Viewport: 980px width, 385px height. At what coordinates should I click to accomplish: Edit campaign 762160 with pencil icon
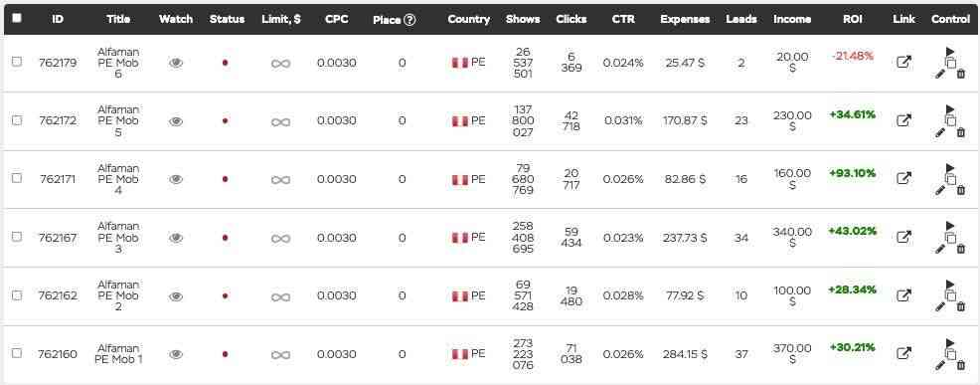pyautogui.click(x=940, y=365)
